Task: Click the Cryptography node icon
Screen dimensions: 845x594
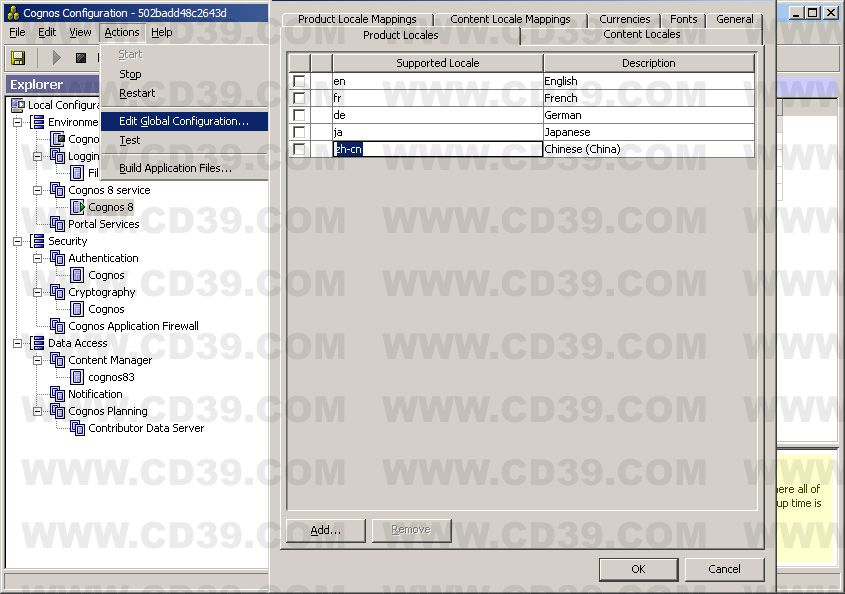Action: click(58, 292)
